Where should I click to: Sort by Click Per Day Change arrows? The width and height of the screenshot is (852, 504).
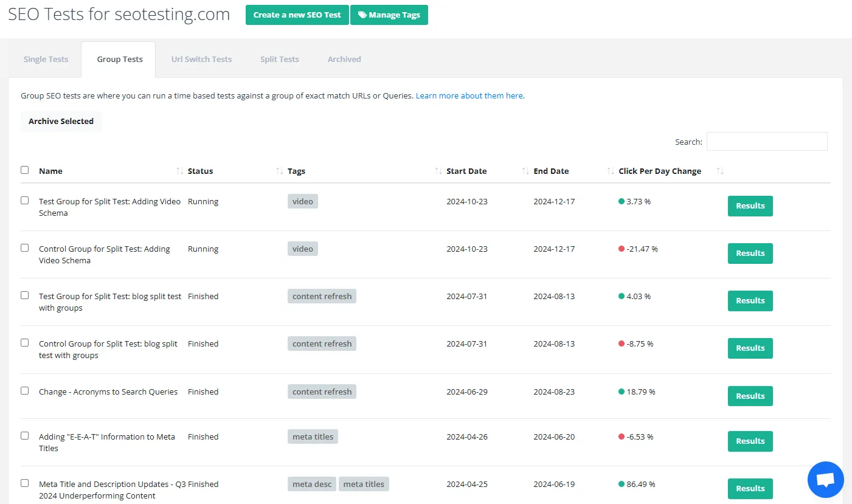(x=720, y=171)
